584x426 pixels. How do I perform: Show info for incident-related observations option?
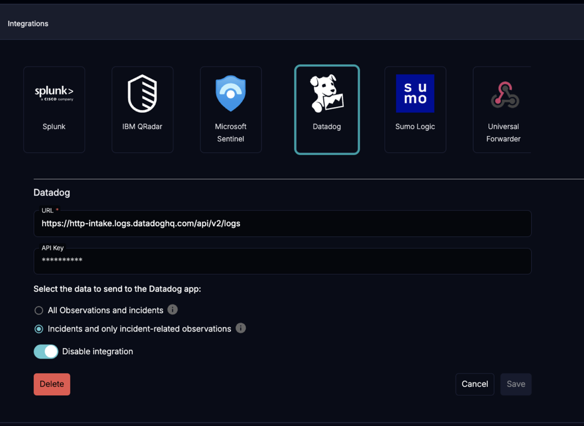[241, 328]
